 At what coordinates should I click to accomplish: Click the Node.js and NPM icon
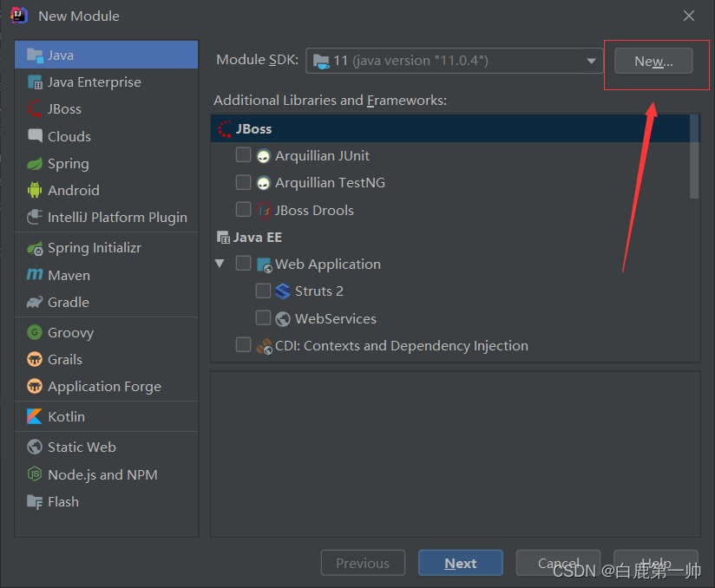(x=35, y=474)
